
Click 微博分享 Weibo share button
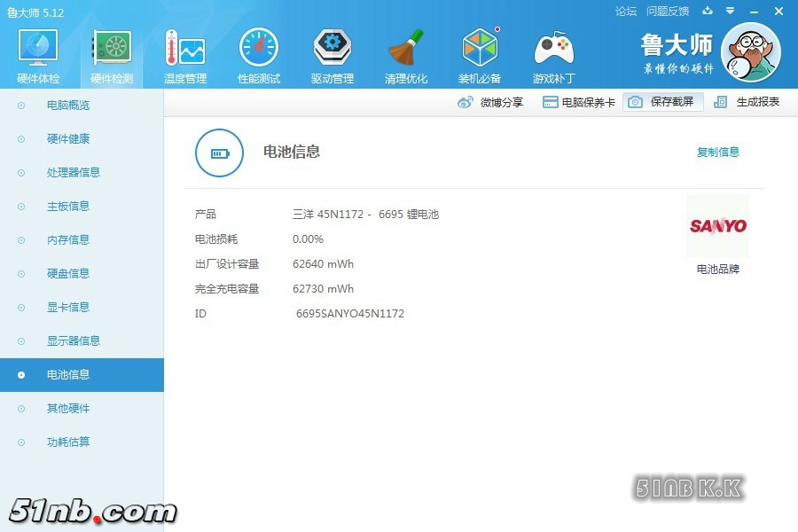click(491, 102)
